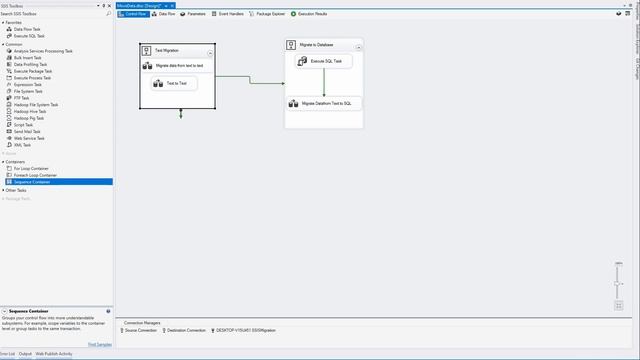
Task: Pick the Hadoop Hive Task icon
Action: [x=9, y=111]
